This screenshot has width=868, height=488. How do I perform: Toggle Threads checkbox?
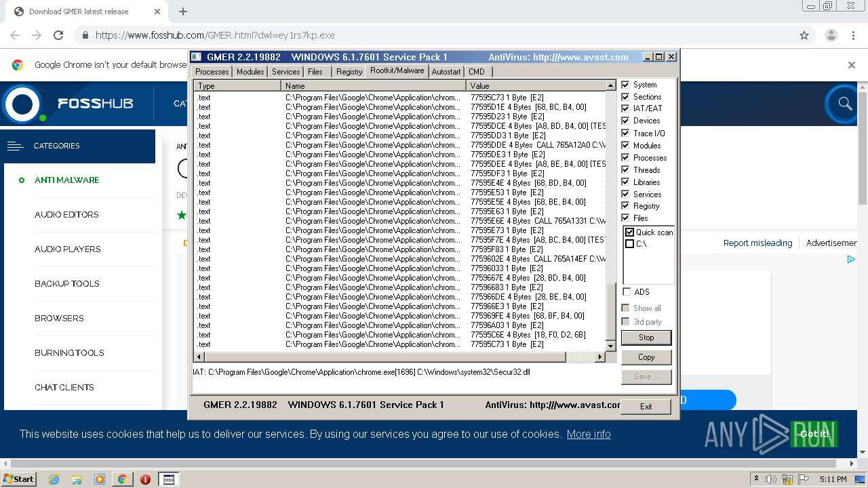click(625, 170)
